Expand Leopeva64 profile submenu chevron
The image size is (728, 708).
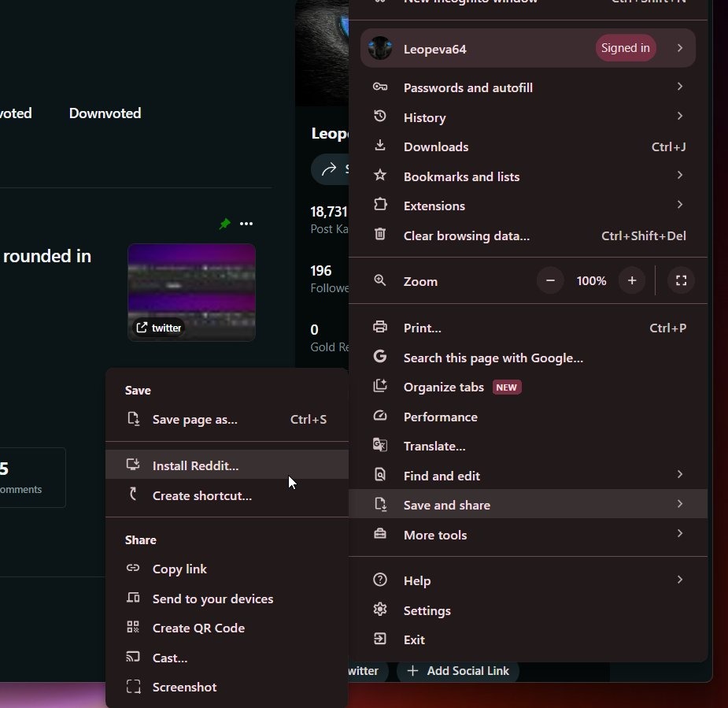(x=680, y=48)
